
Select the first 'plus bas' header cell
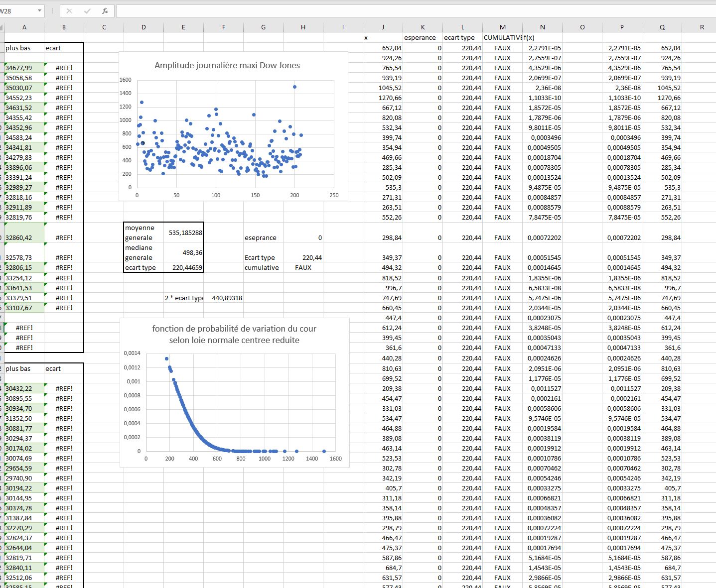pyautogui.click(x=24, y=48)
